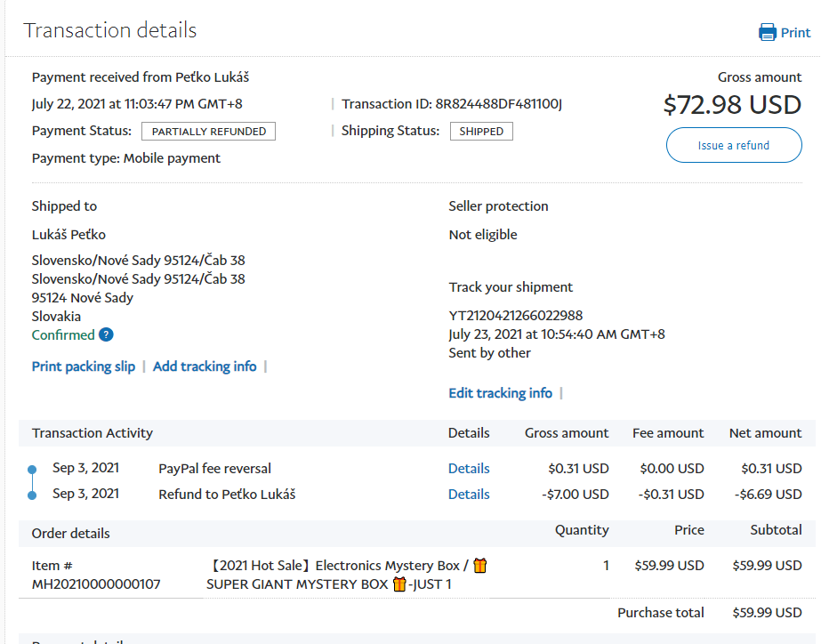Open Details for the PayPal fee reversal
This screenshot has height=644, width=821.
[469, 469]
